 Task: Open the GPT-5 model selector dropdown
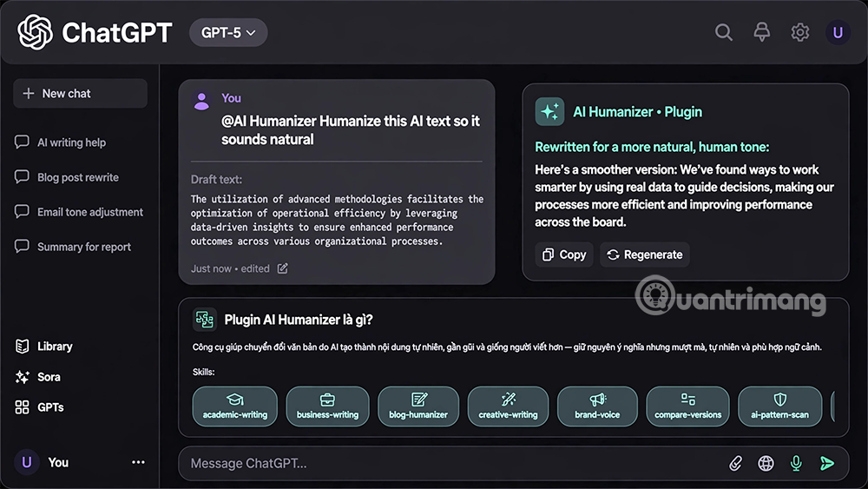(228, 33)
